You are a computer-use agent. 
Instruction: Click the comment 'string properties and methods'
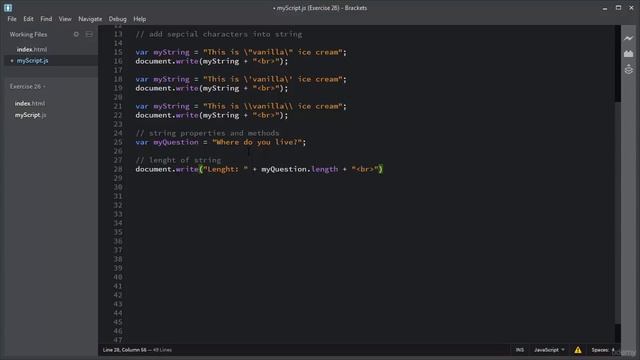point(207,133)
